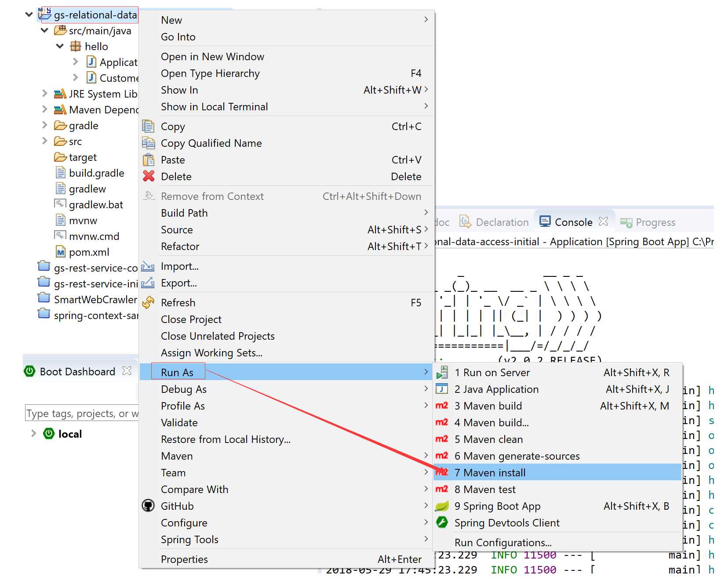Select the mvnw.cmd file
728x584 pixels.
point(94,236)
